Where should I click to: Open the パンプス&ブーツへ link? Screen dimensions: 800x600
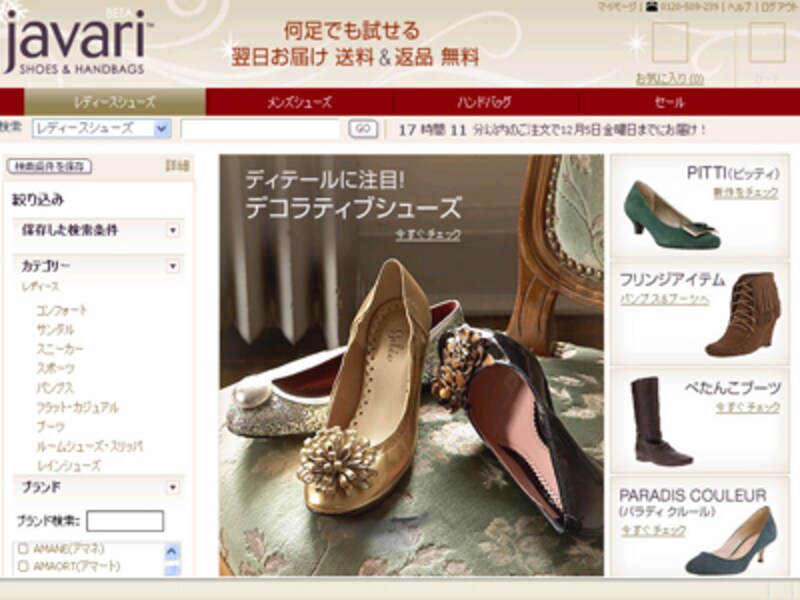point(664,299)
